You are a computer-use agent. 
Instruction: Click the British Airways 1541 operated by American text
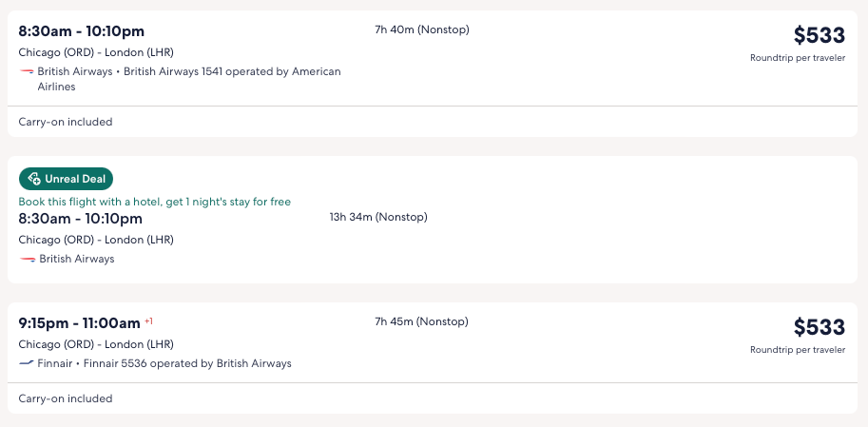click(x=232, y=71)
